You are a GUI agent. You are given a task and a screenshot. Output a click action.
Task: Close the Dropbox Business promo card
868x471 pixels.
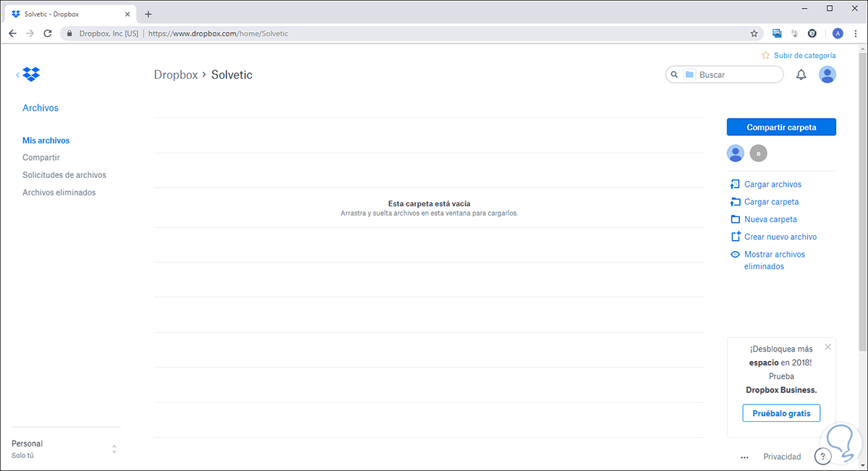[x=828, y=347]
